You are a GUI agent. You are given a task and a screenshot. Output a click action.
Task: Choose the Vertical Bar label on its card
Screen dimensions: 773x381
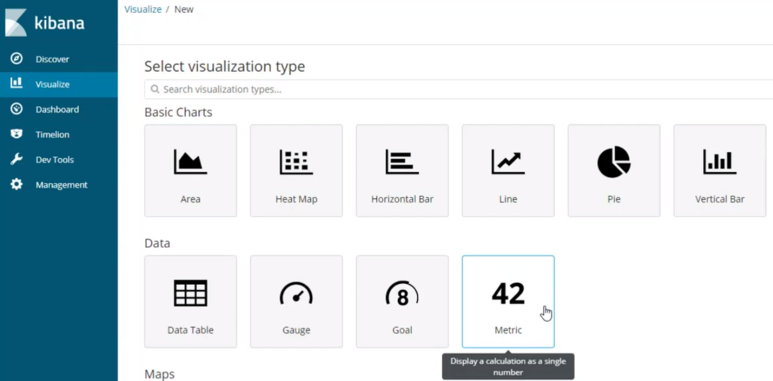[x=720, y=199]
